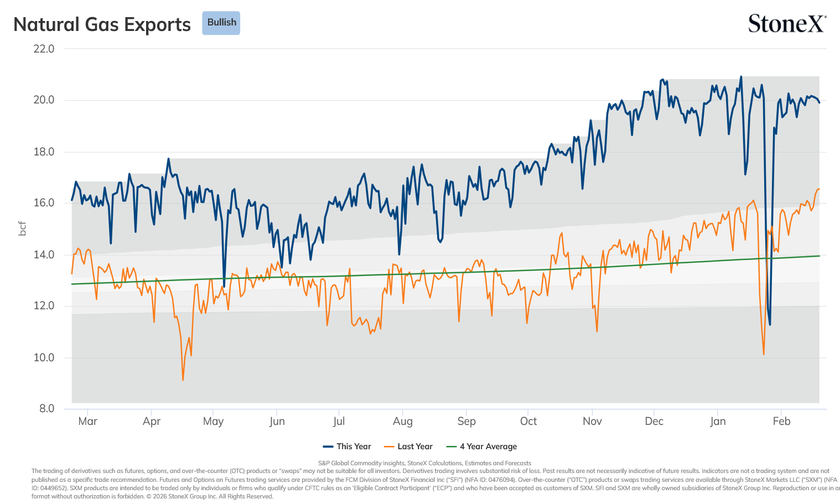The width and height of the screenshot is (840, 504).
Task: Click the Oct label on x-axis
Action: (528, 421)
